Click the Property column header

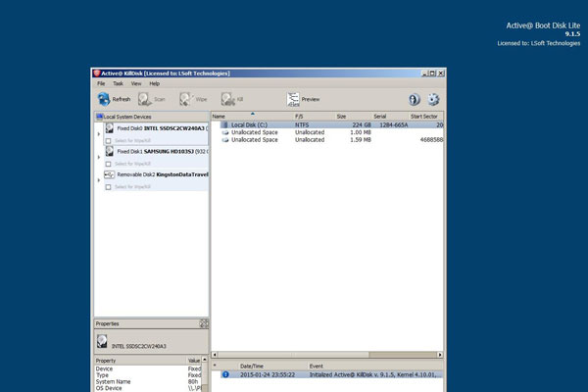point(140,361)
